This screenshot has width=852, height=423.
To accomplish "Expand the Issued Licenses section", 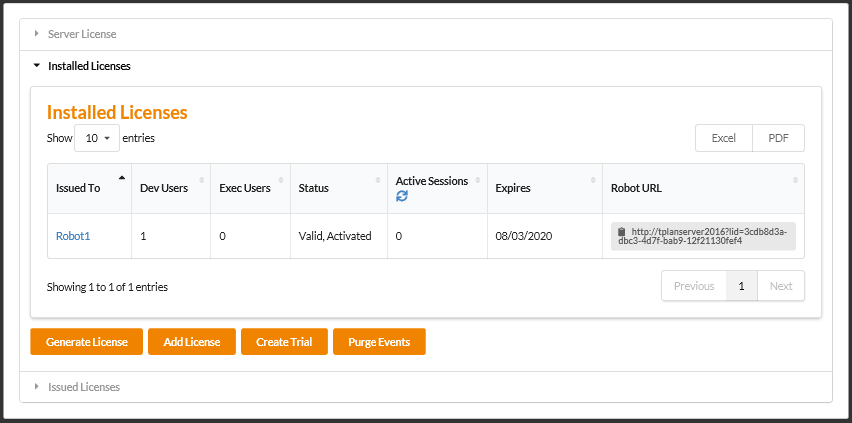I will tap(83, 386).
